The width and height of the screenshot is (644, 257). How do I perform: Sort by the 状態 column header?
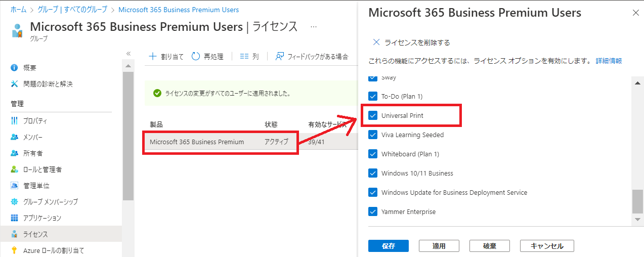coord(271,124)
